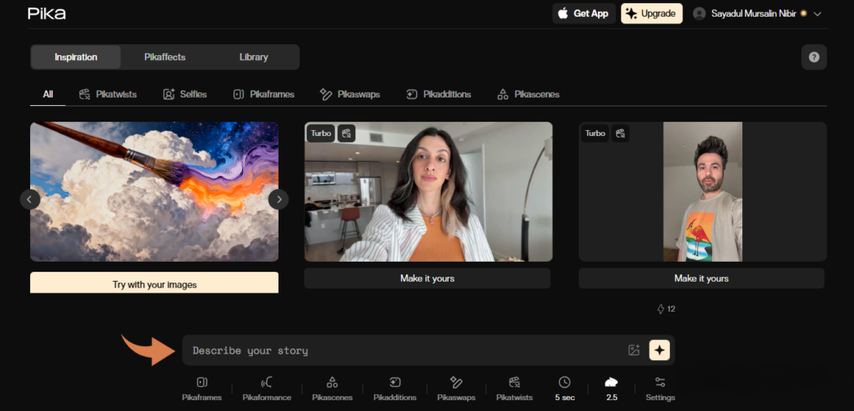This screenshot has width=854, height=411.
Task: Click the Upgrade button
Action: 651,14
